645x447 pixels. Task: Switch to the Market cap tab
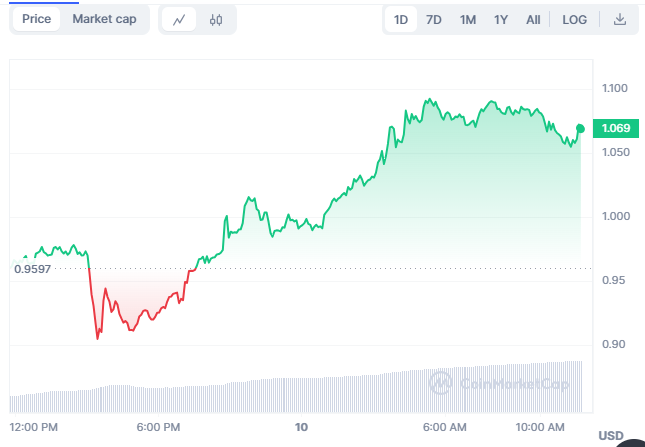coord(104,19)
